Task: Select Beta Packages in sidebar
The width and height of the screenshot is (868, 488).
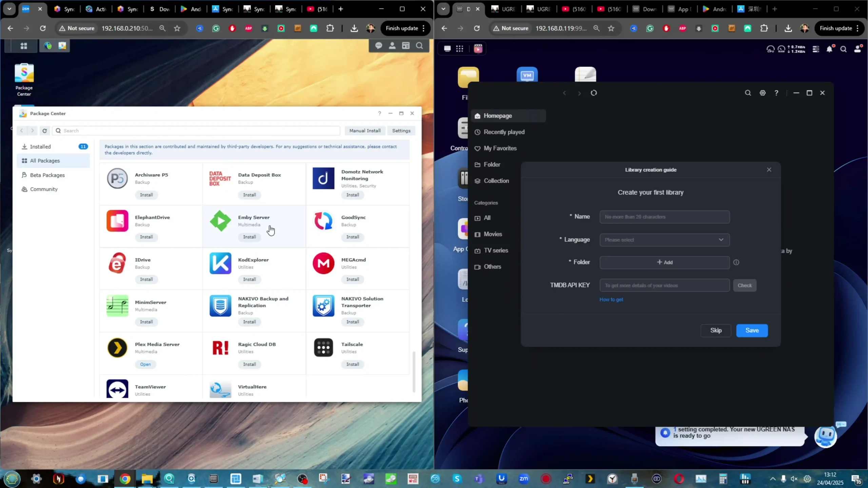Action: 53,175
